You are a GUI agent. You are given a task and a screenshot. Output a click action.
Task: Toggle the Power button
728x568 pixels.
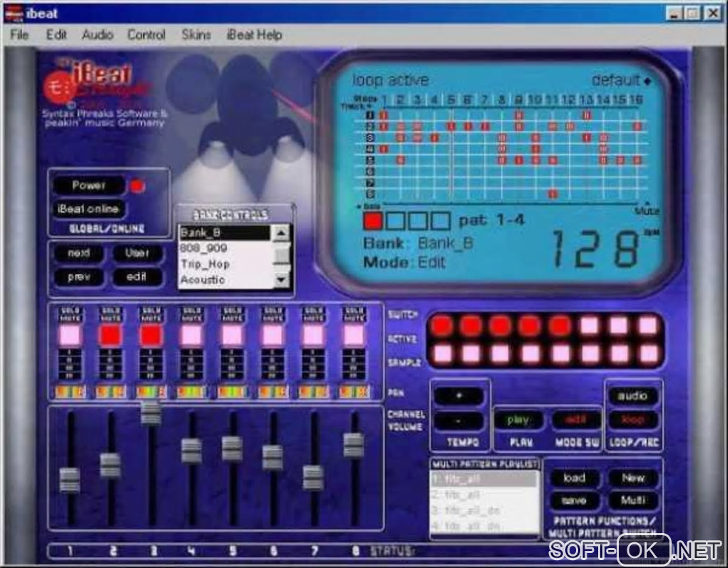pyautogui.click(x=89, y=186)
